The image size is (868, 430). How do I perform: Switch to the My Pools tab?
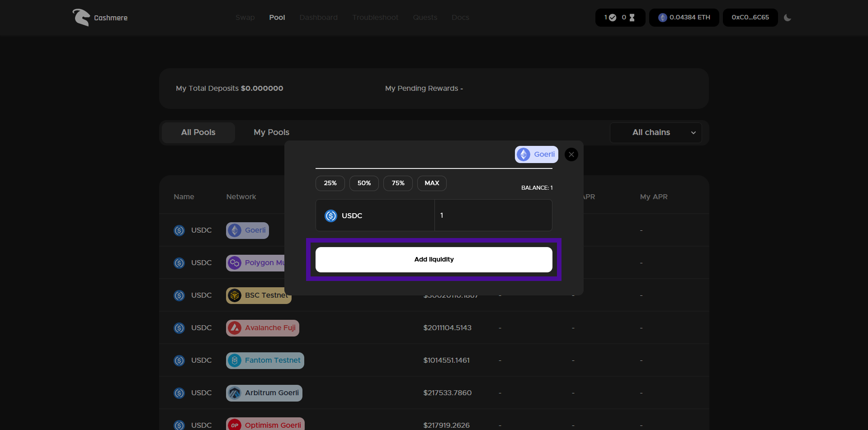pos(271,133)
